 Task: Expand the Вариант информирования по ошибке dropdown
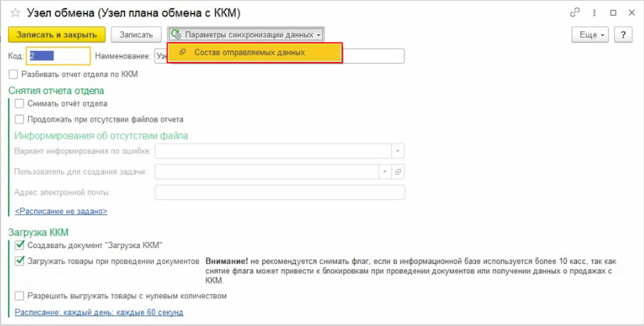398,151
